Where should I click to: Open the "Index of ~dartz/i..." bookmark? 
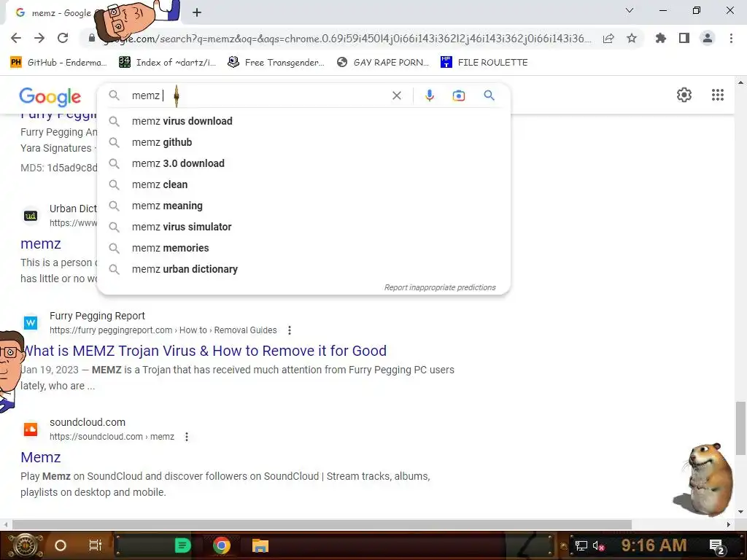point(167,63)
